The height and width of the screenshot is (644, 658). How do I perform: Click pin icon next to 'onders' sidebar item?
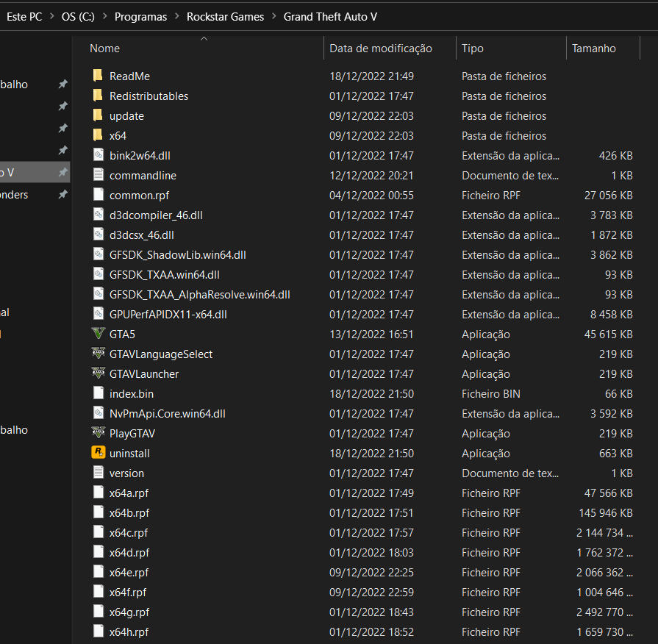pos(62,194)
